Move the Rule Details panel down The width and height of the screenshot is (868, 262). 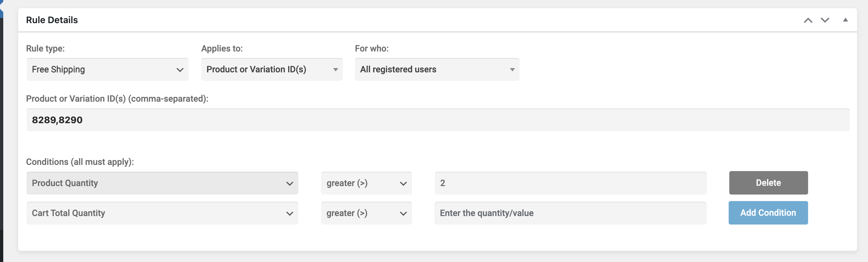click(825, 20)
